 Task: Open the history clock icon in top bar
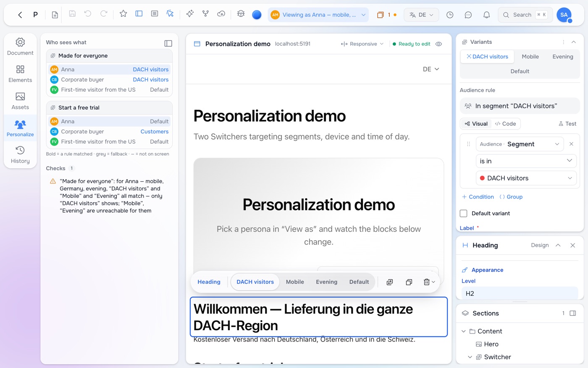coord(450,15)
